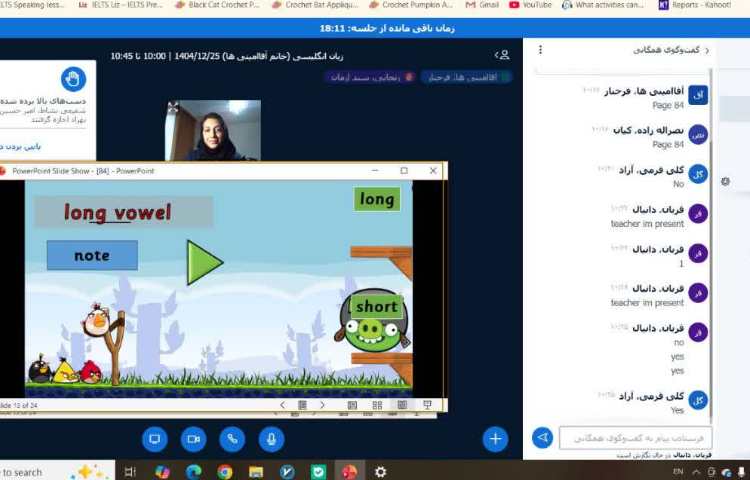Click the taskbar search box
The height and width of the screenshot is (480, 750).
click(x=57, y=472)
